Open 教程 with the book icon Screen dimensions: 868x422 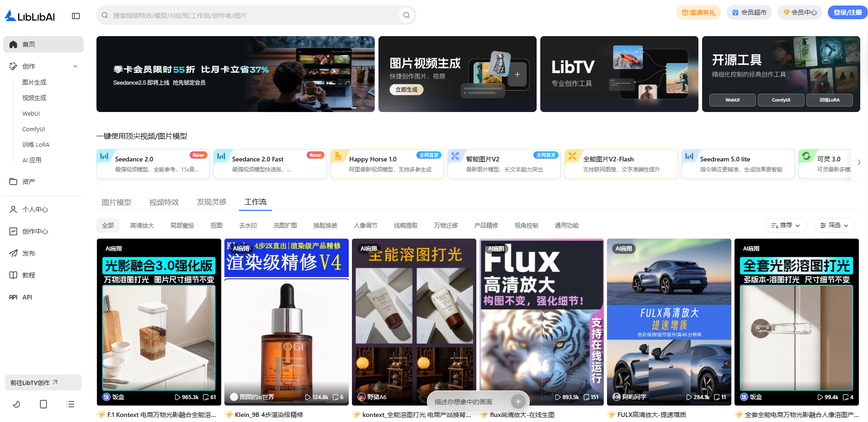coord(13,275)
